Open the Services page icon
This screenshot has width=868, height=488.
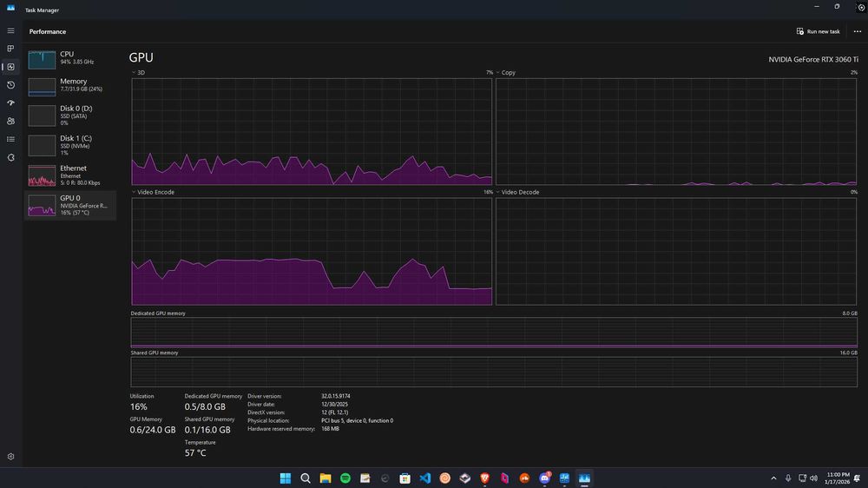(x=10, y=157)
